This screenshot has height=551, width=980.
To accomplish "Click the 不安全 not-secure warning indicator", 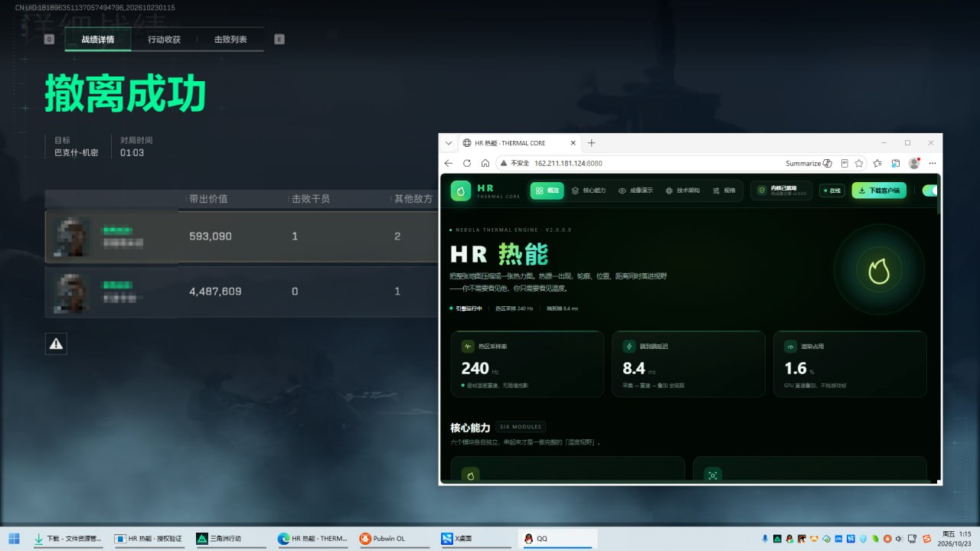I will click(x=514, y=163).
